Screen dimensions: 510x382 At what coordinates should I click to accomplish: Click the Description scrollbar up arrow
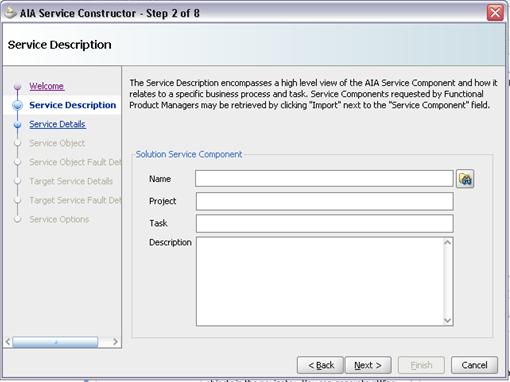(448, 243)
